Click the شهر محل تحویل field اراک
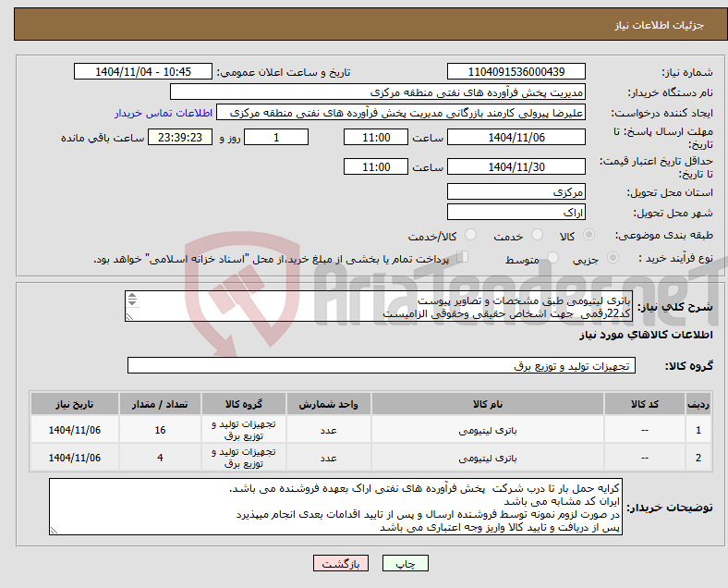 pos(516,213)
